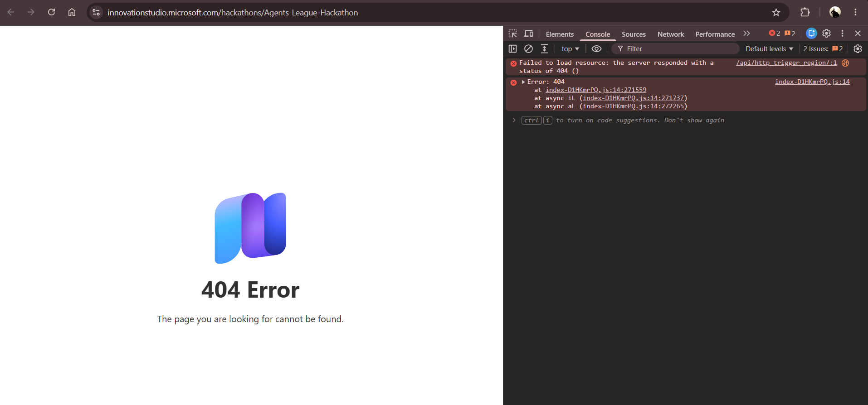868x405 pixels.
Task: Click the console prompt input line
Action: coord(685,121)
